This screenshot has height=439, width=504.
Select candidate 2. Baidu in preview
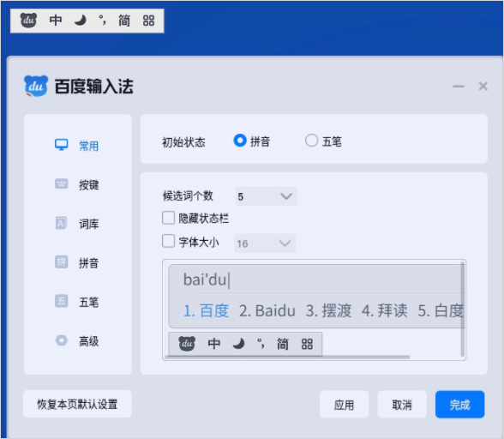(x=267, y=310)
